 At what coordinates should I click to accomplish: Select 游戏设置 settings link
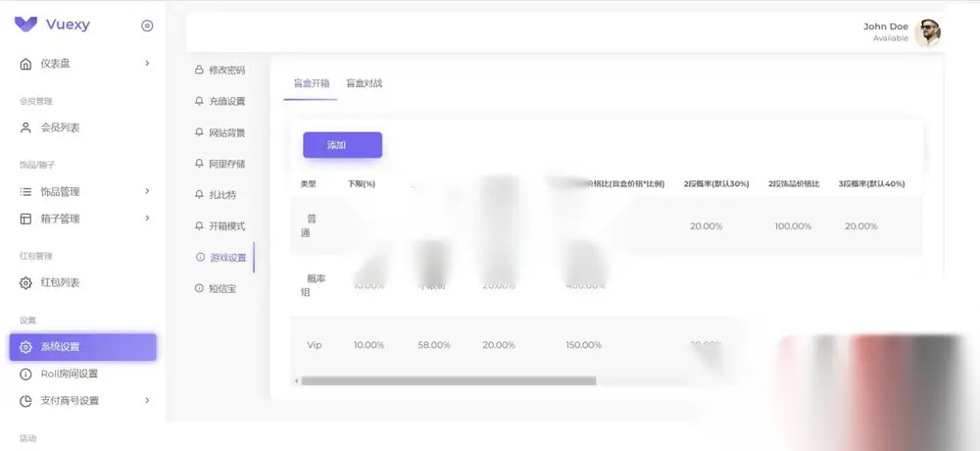(228, 258)
